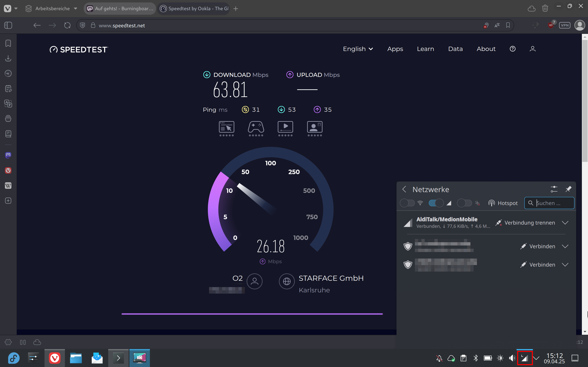Screen dimensions: 588x367
Task: Click the uBlock Origin extension icon
Action: [551, 25]
